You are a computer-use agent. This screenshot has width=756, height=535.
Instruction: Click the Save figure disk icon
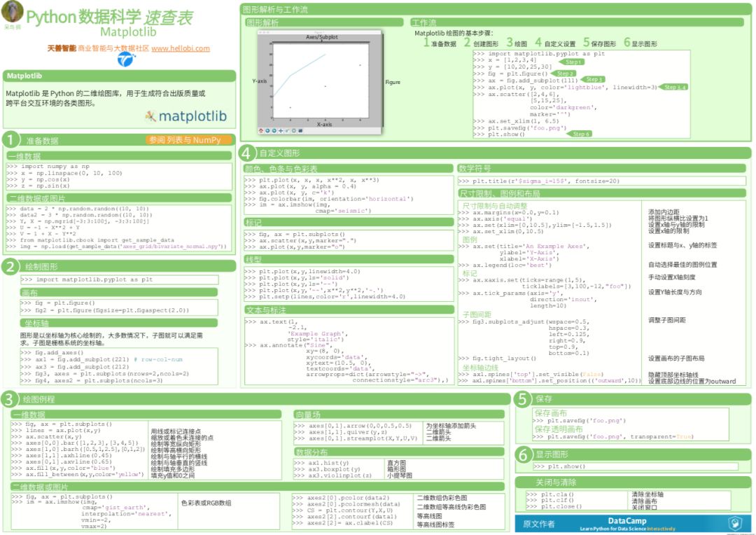click(x=300, y=131)
